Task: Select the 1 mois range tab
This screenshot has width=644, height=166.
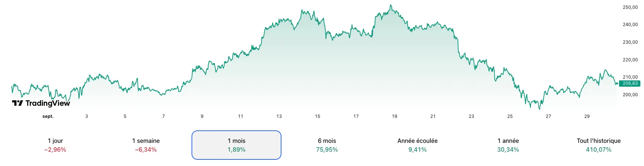Action: click(x=236, y=145)
